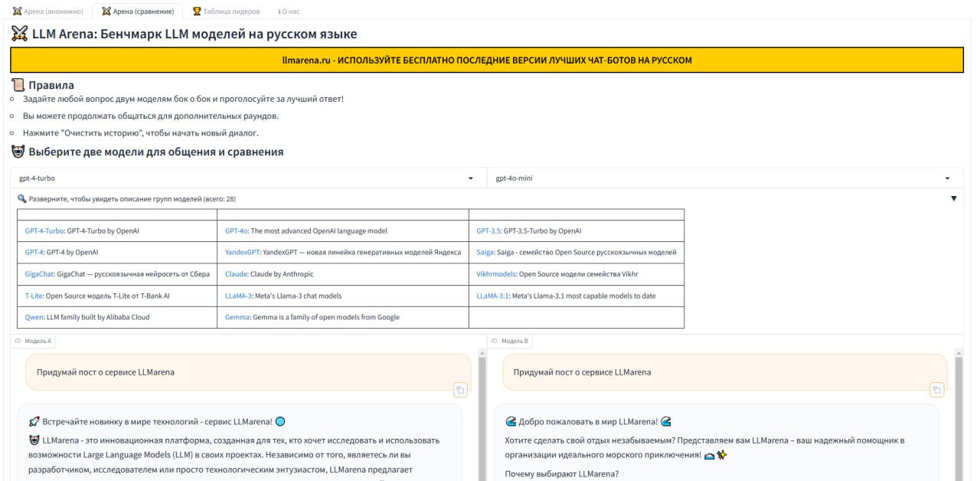Click the magnifier icon in description header

click(21, 198)
